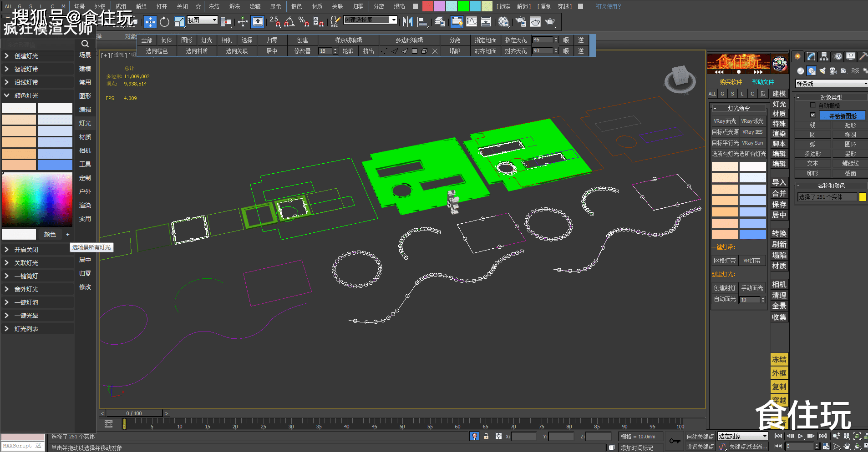Open the 灯光 tab in left sidebar
The height and width of the screenshot is (452, 868).
pyautogui.click(x=85, y=123)
